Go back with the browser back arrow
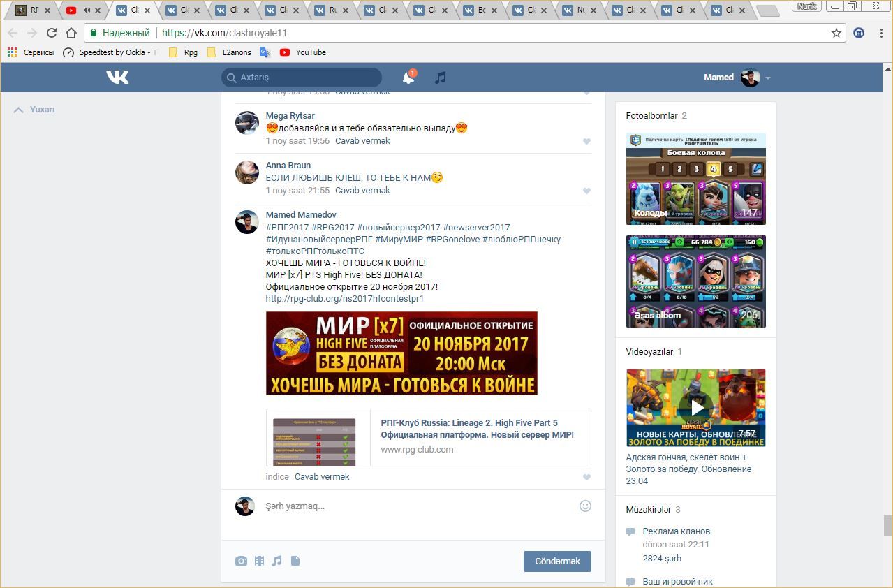The image size is (893, 588). point(13,33)
